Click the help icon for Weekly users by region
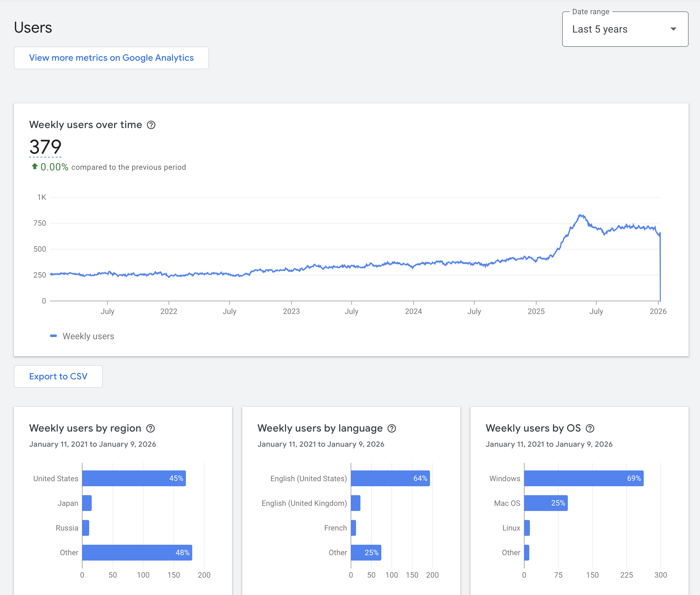 pyautogui.click(x=150, y=428)
